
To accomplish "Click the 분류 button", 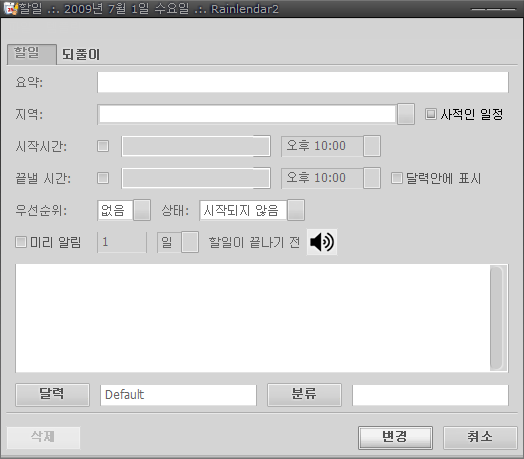I will pyautogui.click(x=304, y=395).
